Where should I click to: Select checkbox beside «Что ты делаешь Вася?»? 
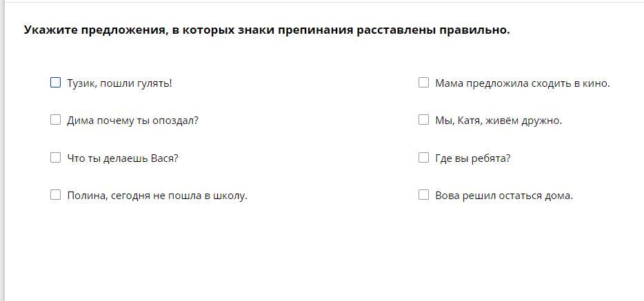pyautogui.click(x=55, y=158)
